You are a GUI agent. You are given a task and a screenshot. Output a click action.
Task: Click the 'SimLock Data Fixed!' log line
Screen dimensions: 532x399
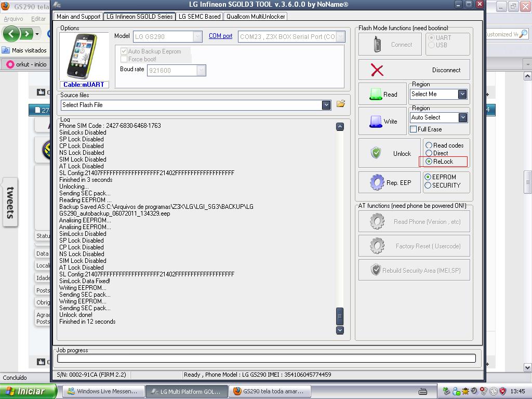pyautogui.click(x=85, y=281)
